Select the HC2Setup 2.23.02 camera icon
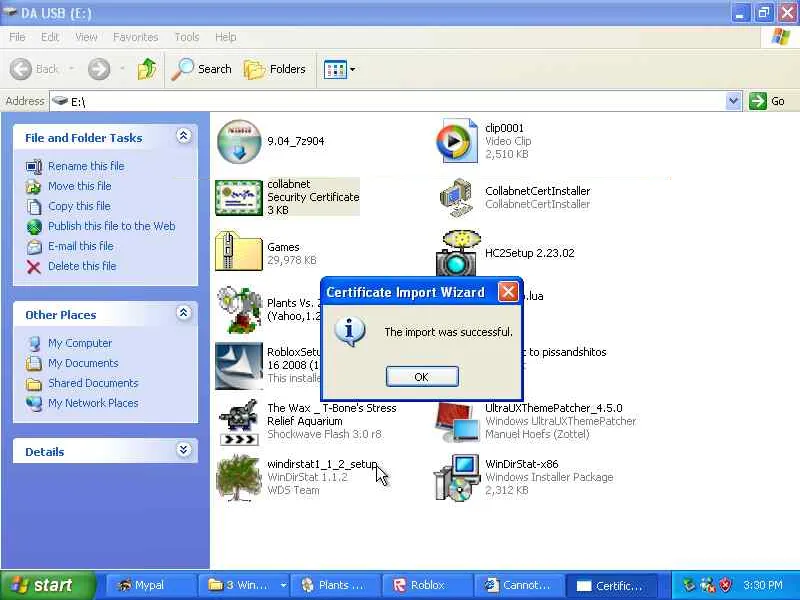This screenshot has height=600, width=800. coord(457,252)
